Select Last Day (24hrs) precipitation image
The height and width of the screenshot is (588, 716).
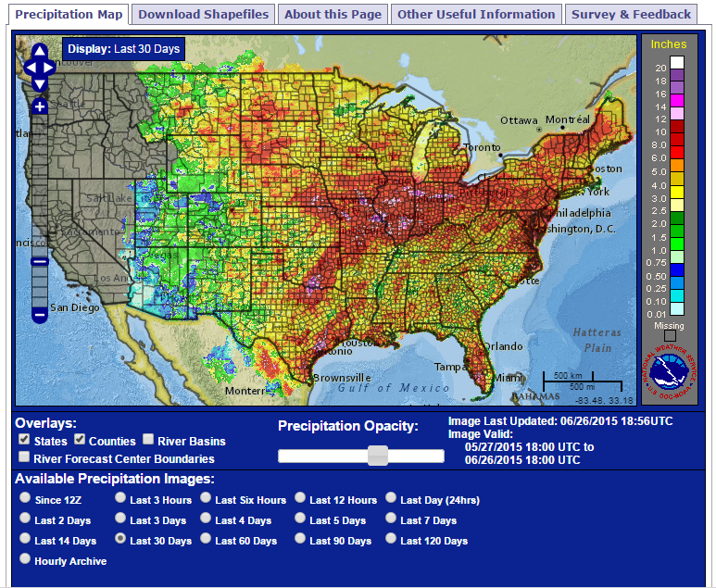(391, 499)
